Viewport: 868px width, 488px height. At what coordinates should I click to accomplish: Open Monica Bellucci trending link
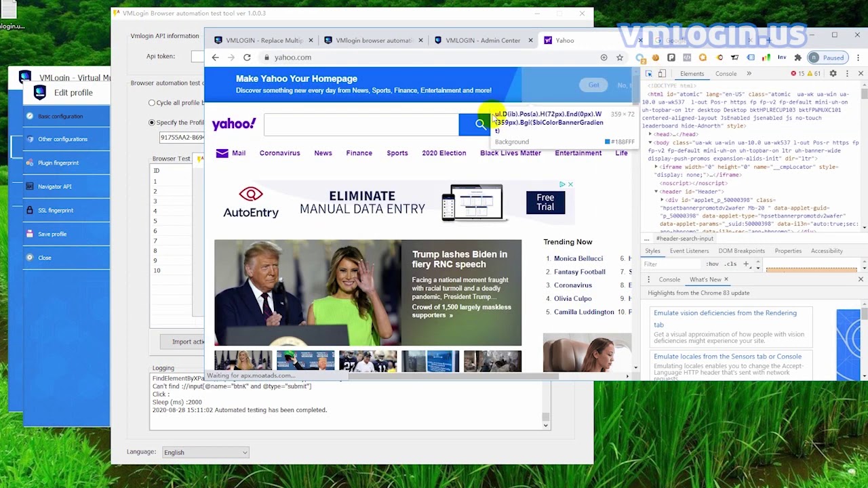tap(578, 258)
